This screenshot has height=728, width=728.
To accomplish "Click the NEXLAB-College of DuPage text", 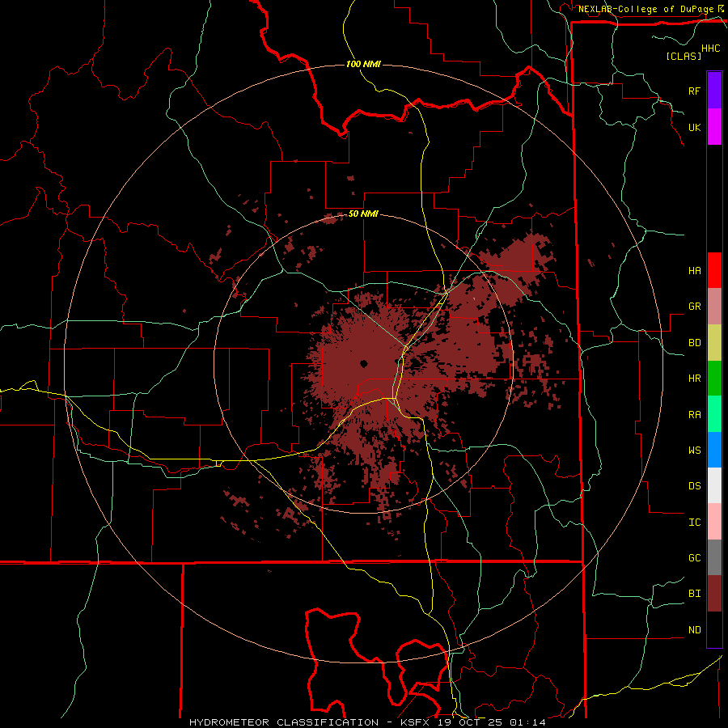I will coord(645,9).
